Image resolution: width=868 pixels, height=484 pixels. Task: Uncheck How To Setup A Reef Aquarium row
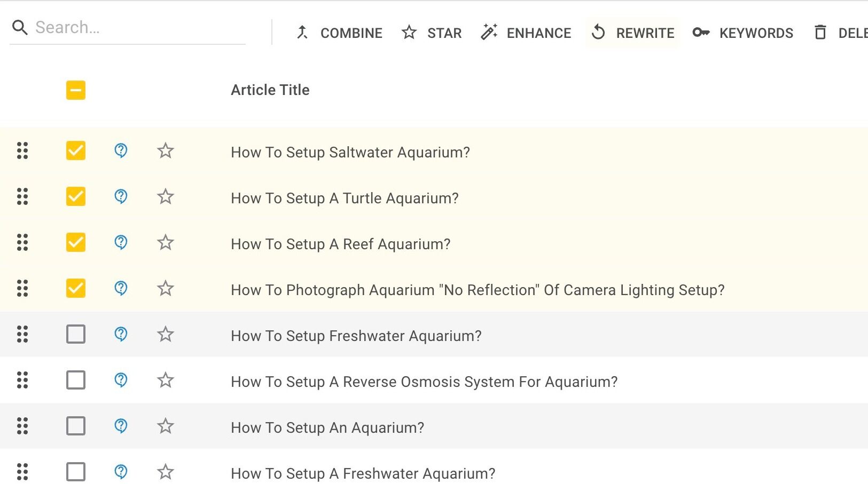click(76, 242)
